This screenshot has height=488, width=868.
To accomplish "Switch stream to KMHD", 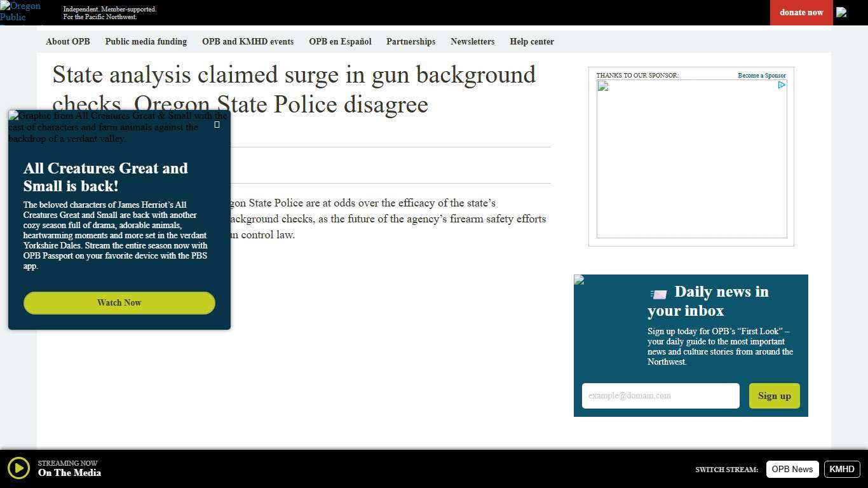I will coord(841,469).
